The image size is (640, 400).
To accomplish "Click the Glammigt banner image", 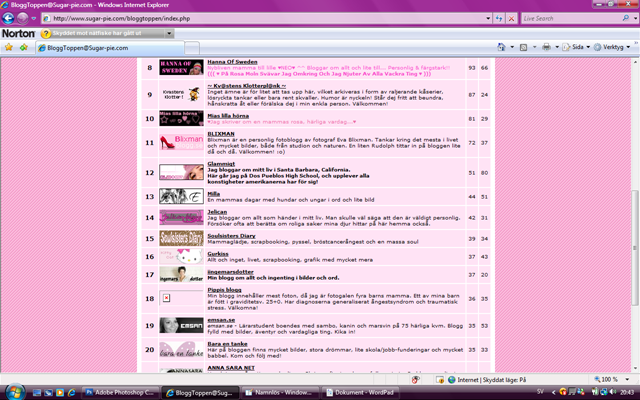I will (x=181, y=172).
